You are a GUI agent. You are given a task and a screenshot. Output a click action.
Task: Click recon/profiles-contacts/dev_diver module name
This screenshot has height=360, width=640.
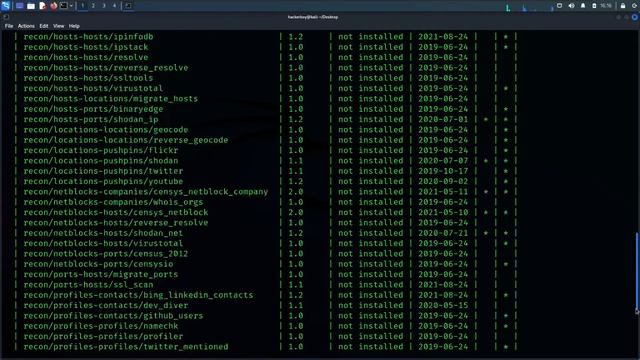[106, 305]
